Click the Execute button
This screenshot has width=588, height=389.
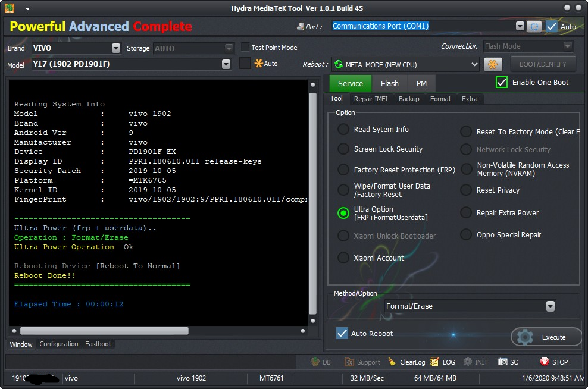pos(546,337)
